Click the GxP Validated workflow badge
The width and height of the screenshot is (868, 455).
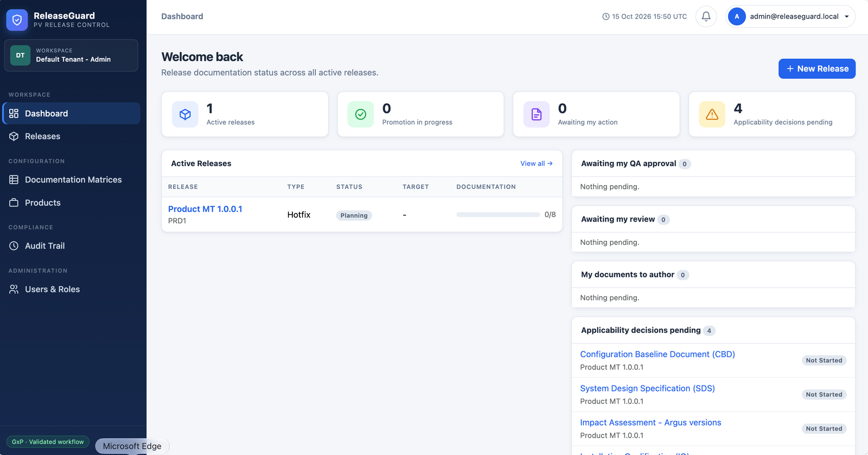(48, 442)
